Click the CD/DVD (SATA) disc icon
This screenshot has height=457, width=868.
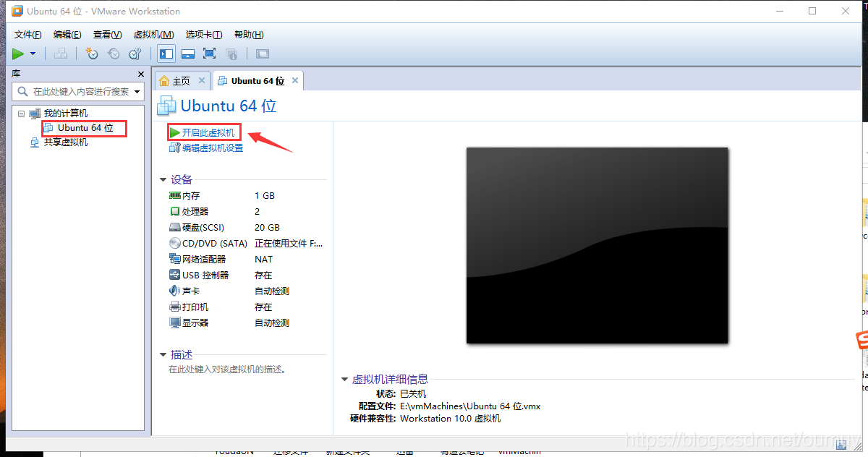pos(174,244)
